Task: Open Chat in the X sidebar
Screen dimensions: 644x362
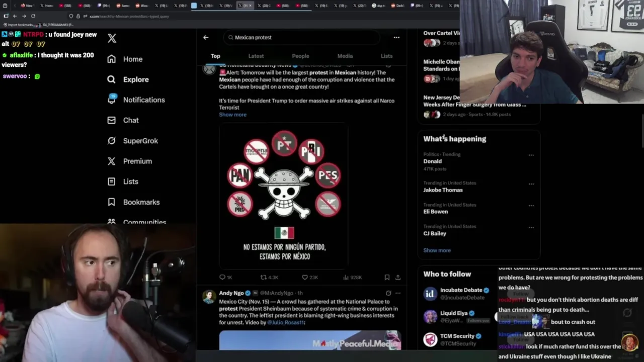Action: click(131, 120)
